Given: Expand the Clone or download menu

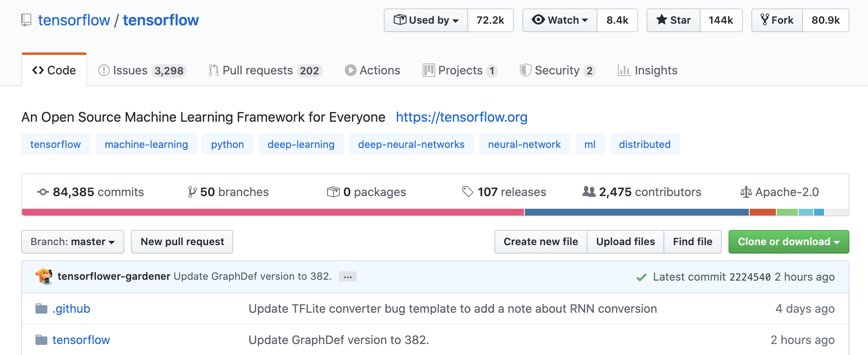Looking at the screenshot, I should (x=788, y=242).
